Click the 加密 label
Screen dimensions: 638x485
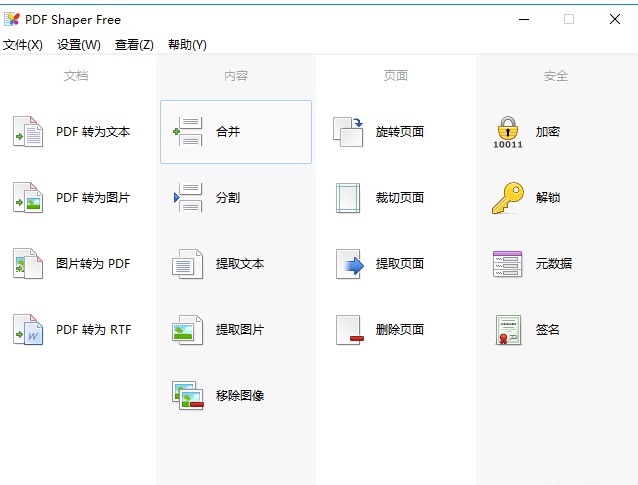click(548, 131)
